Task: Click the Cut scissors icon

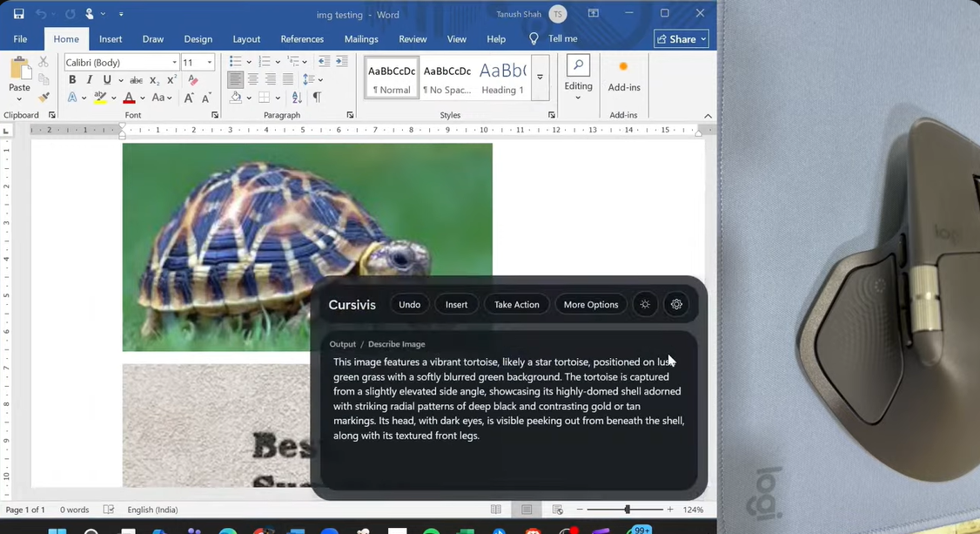Action: coord(44,61)
